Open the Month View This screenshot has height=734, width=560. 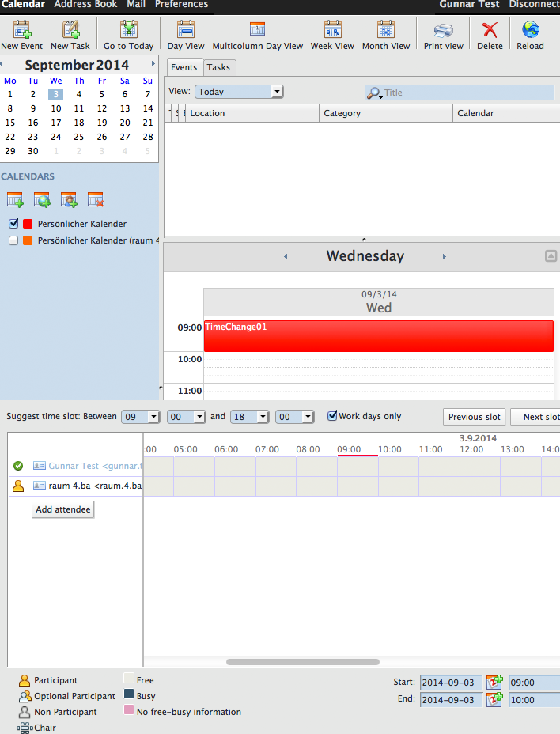pos(386,31)
